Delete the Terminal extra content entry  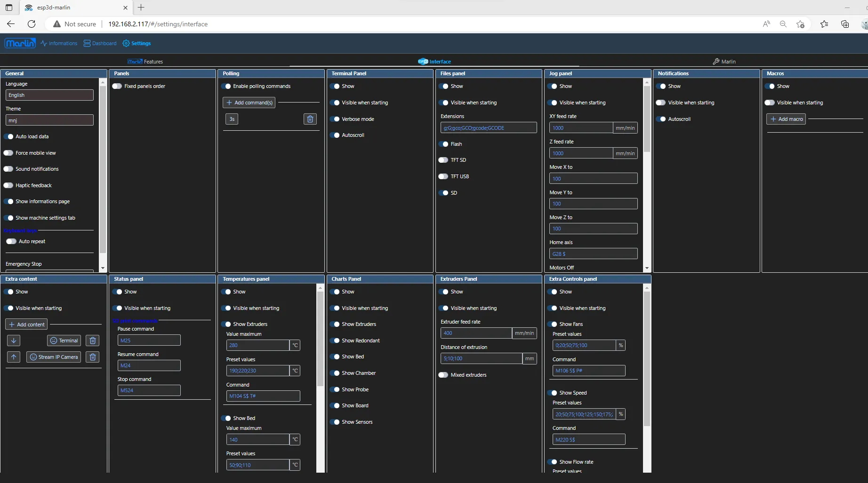[93, 340]
